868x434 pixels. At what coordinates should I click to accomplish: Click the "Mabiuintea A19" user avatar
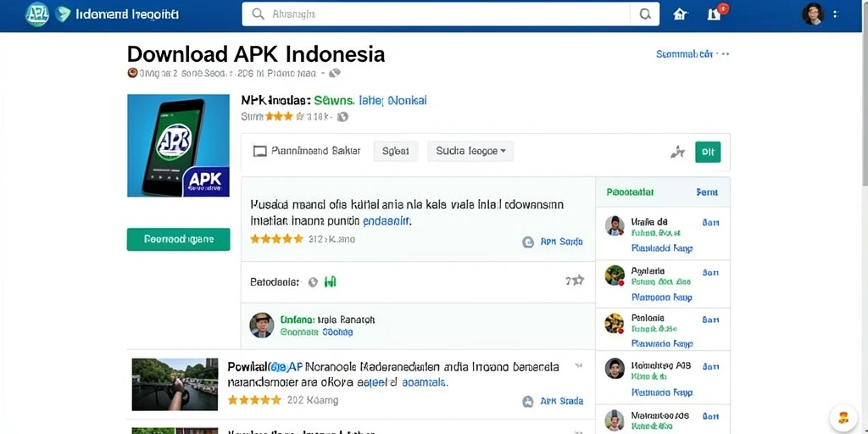tap(615, 368)
